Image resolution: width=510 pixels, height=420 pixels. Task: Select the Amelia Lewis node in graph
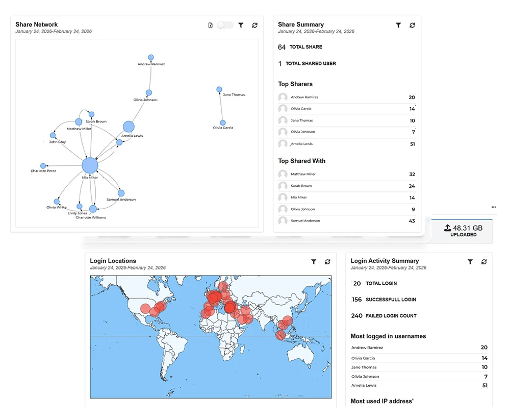pyautogui.click(x=129, y=127)
